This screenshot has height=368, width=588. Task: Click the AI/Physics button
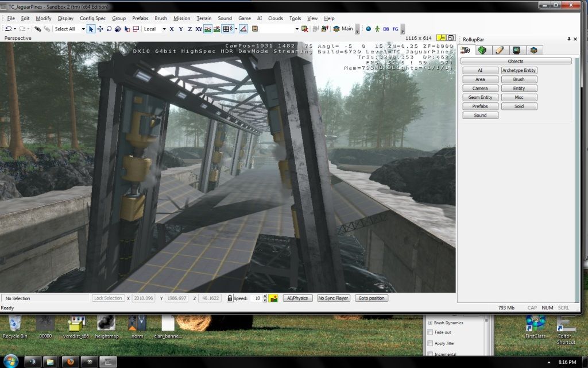(x=298, y=298)
